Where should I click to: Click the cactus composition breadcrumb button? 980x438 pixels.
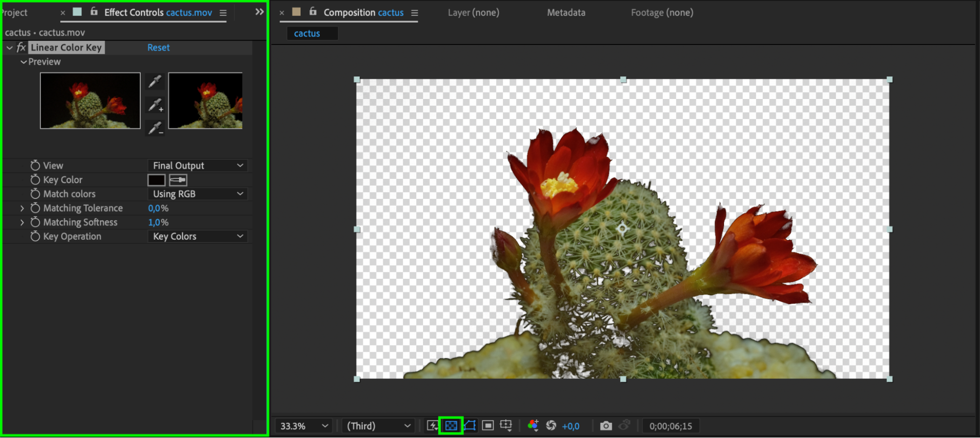click(x=307, y=33)
